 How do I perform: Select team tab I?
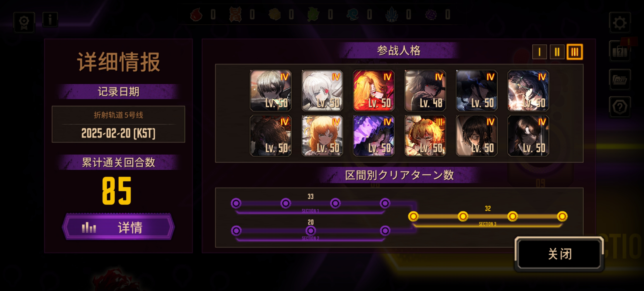(539, 52)
